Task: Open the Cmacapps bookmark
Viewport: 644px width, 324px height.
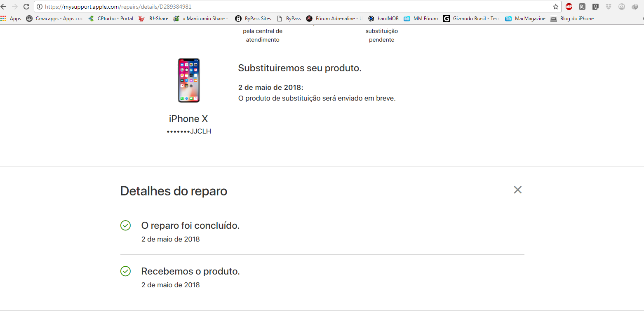Action: (54, 19)
